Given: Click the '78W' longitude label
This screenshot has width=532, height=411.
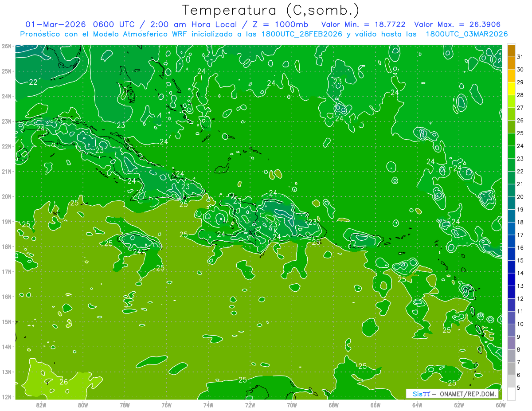Looking at the screenshot, I should pyautogui.click(x=125, y=405).
